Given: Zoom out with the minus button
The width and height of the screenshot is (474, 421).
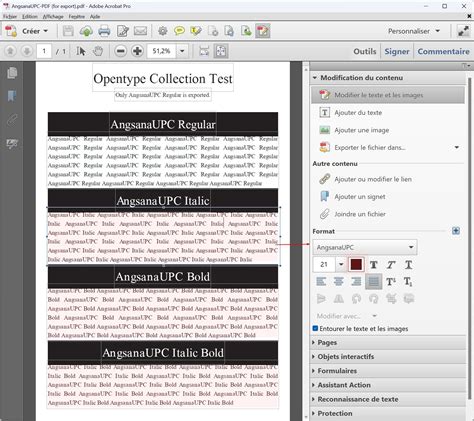Looking at the screenshot, I should click(x=121, y=51).
